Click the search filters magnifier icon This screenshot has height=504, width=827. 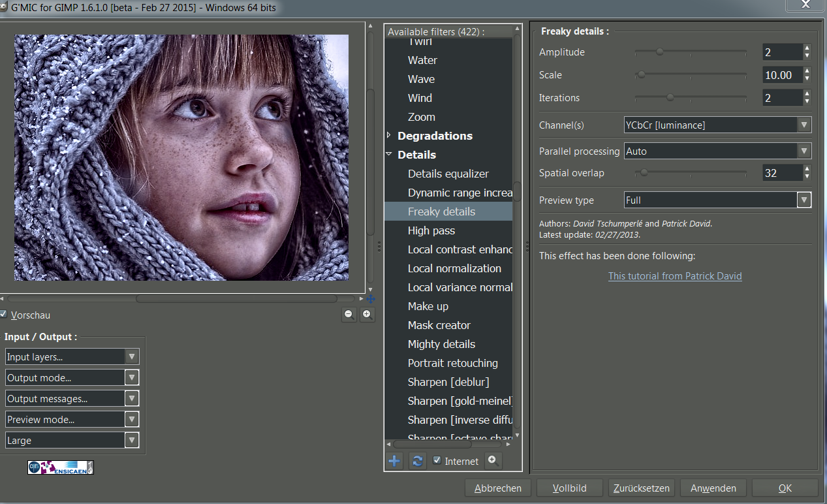pyautogui.click(x=493, y=460)
